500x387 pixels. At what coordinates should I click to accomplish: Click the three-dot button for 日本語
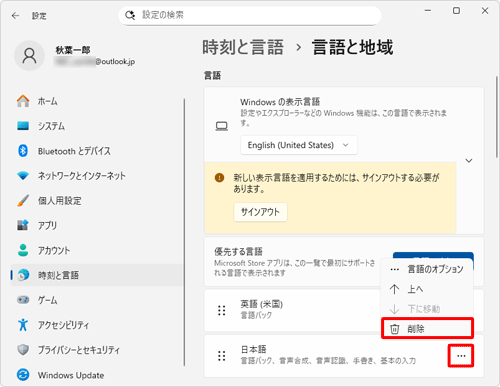pyautogui.click(x=461, y=356)
